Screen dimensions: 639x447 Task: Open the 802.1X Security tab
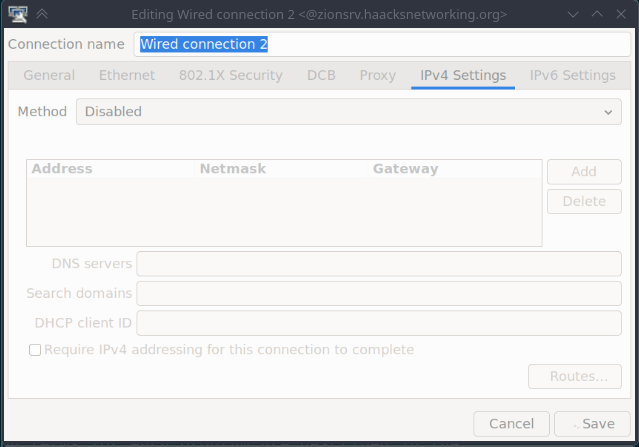[231, 75]
